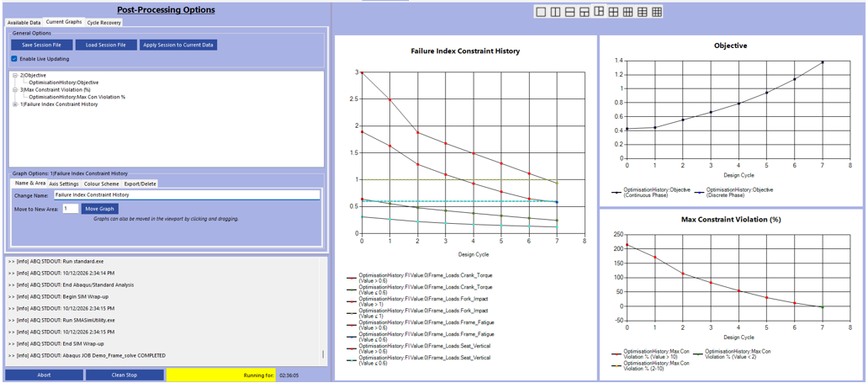Click log line 'End Abaqus/Standard Analysis'

(x=71, y=285)
